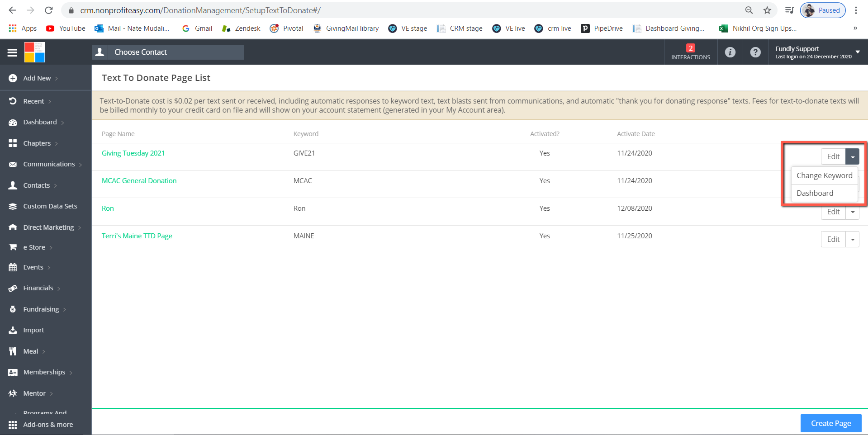Expand the Chapters chevron arrow
The height and width of the screenshot is (435, 868).
[x=57, y=144]
